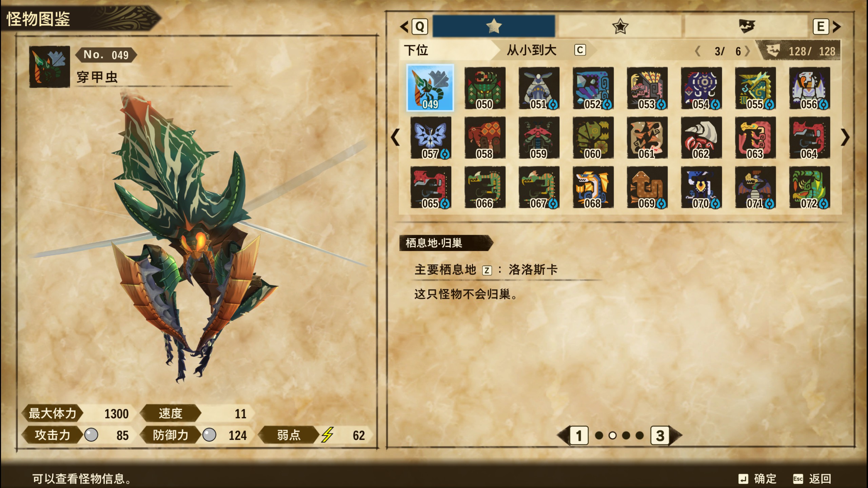Select monster icon number 062
The width and height of the screenshot is (868, 488).
coord(701,138)
